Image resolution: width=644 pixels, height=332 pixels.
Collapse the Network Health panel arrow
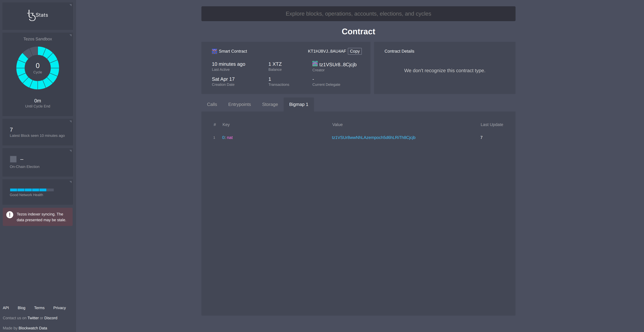(71, 182)
